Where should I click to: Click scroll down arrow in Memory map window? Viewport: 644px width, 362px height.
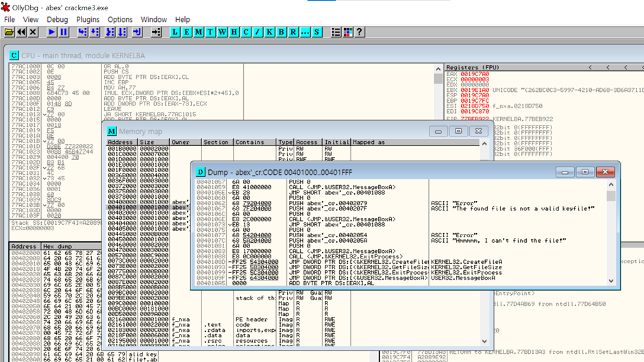484,341
